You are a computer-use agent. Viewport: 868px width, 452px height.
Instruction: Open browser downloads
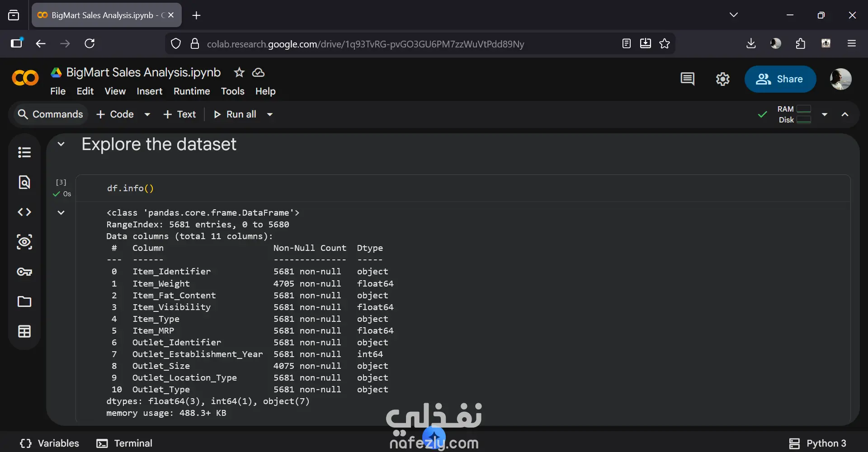pos(751,43)
